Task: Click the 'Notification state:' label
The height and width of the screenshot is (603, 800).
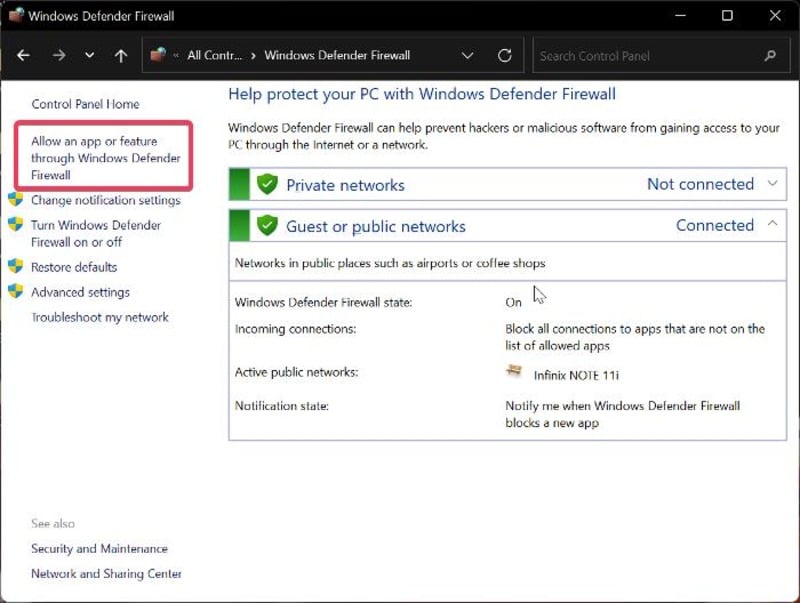Action: pyautogui.click(x=282, y=406)
